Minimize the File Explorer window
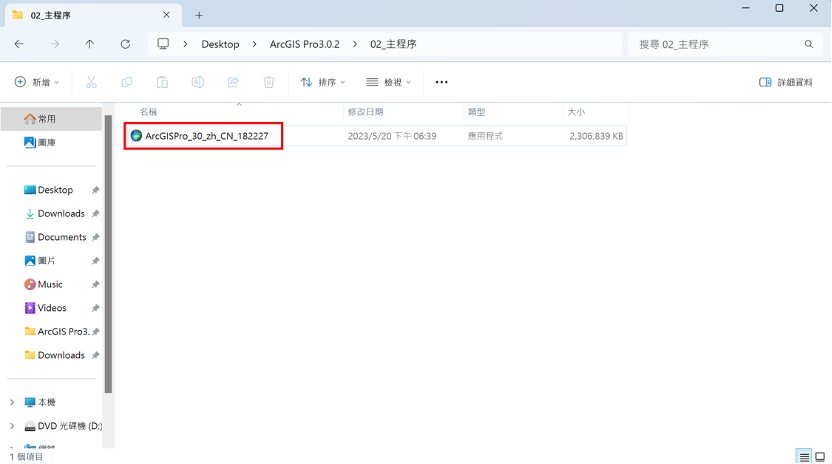Image resolution: width=832 pixels, height=464 pixels. (x=746, y=8)
